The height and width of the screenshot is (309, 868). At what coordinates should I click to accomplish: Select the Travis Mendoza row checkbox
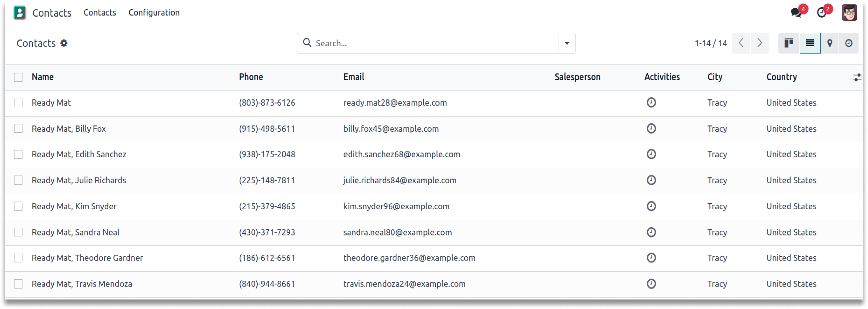point(18,284)
